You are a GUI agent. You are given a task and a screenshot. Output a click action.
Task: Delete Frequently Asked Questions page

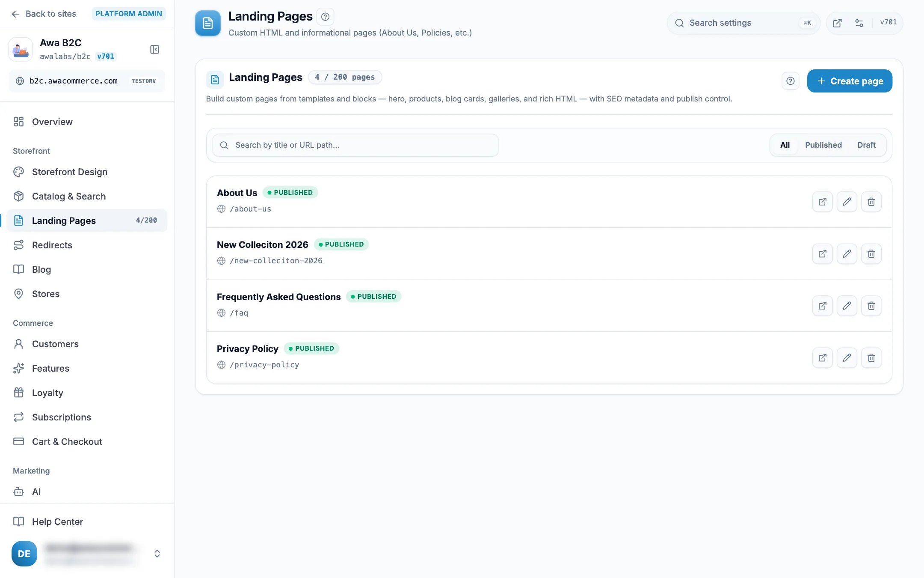point(871,306)
